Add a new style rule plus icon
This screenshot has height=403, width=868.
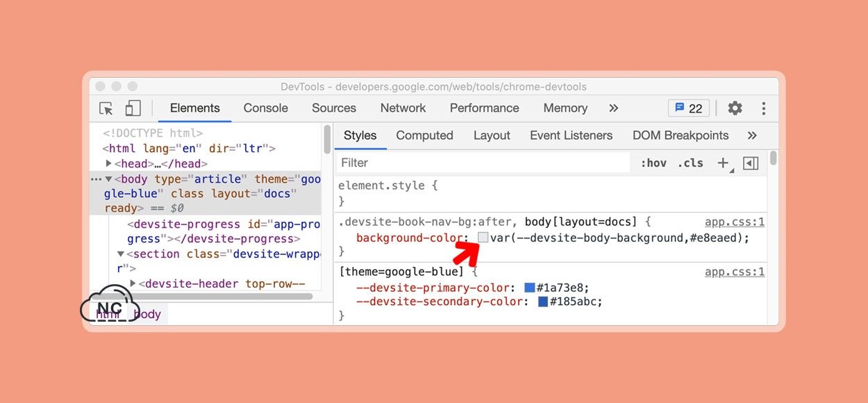pos(723,163)
